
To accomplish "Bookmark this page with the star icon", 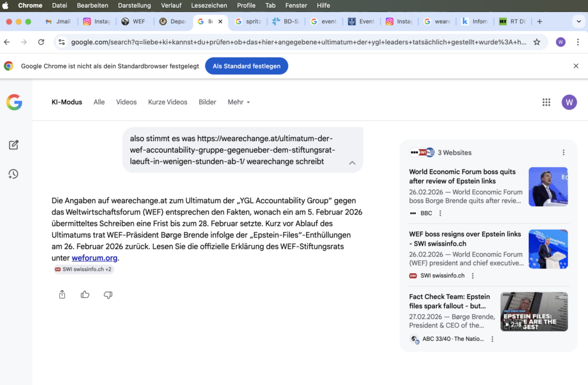I will (537, 42).
